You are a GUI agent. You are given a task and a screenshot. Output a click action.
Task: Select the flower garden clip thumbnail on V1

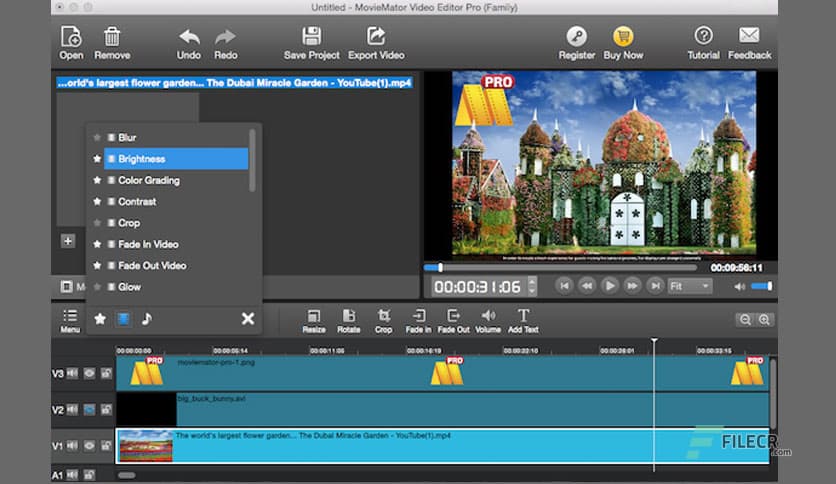(x=146, y=446)
